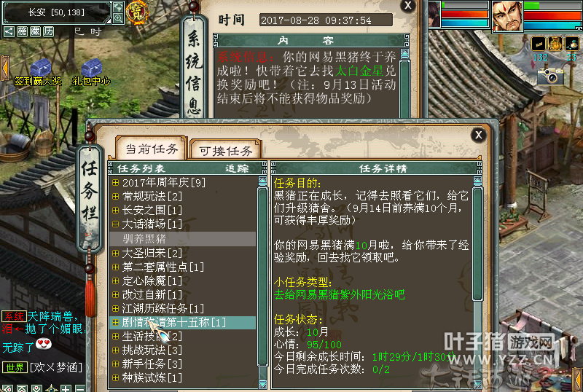Open the 礼包中心 gift chest icon
Viewport: 583px width, 392px height.
click(92, 67)
